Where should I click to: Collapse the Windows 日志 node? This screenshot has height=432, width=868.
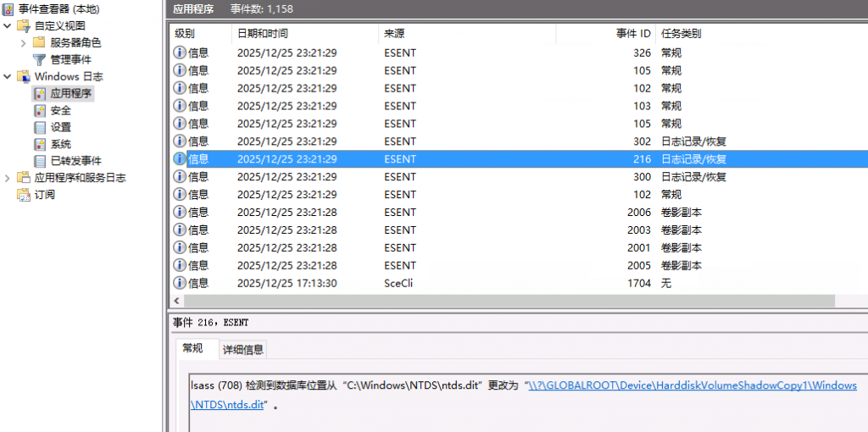pyautogui.click(x=8, y=76)
